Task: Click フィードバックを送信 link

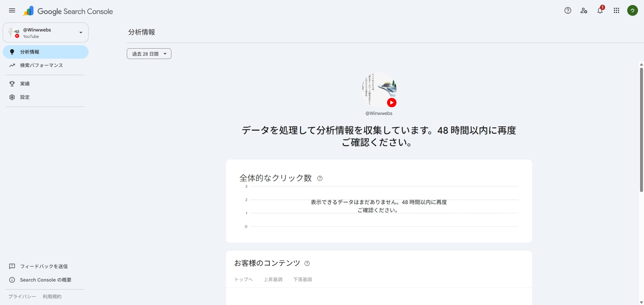Action: click(44, 266)
